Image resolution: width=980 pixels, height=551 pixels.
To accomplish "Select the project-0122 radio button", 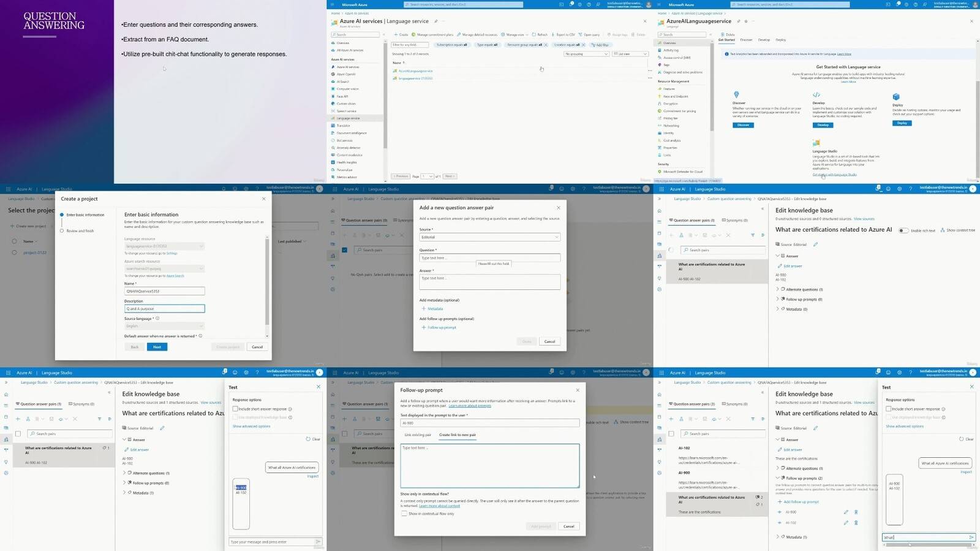I will pyautogui.click(x=14, y=253).
